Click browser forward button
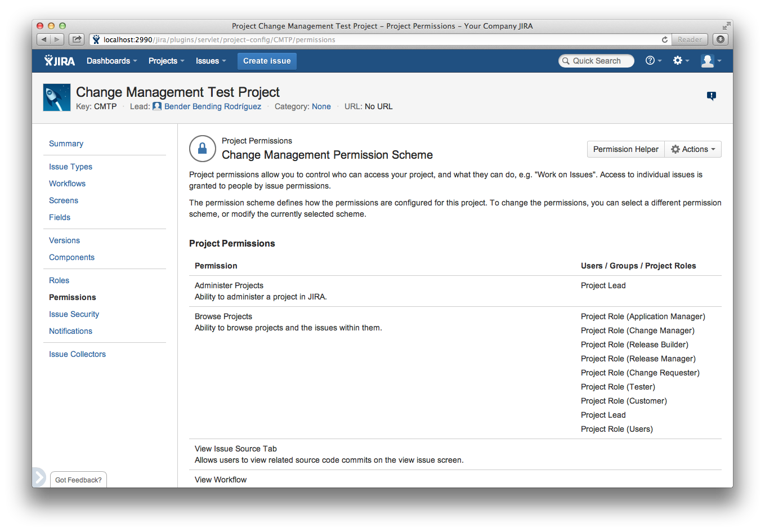Viewport: 765px width, 532px height. tap(57, 39)
